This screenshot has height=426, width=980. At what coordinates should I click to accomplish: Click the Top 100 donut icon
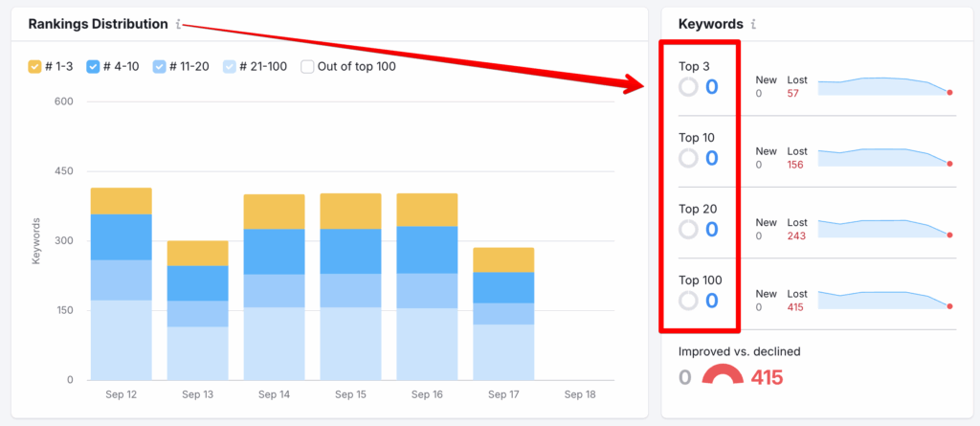[x=687, y=301]
